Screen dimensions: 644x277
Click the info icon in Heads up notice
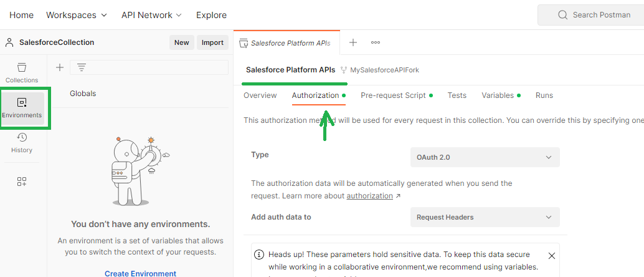coord(258,255)
